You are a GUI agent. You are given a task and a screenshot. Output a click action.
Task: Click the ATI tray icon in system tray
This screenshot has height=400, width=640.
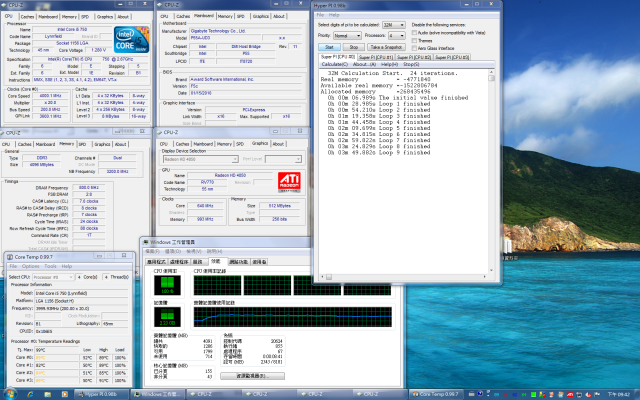pos(570,395)
